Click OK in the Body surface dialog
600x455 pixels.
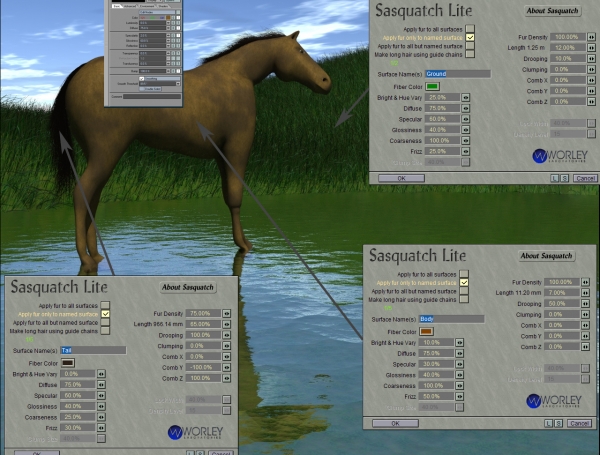[395, 423]
